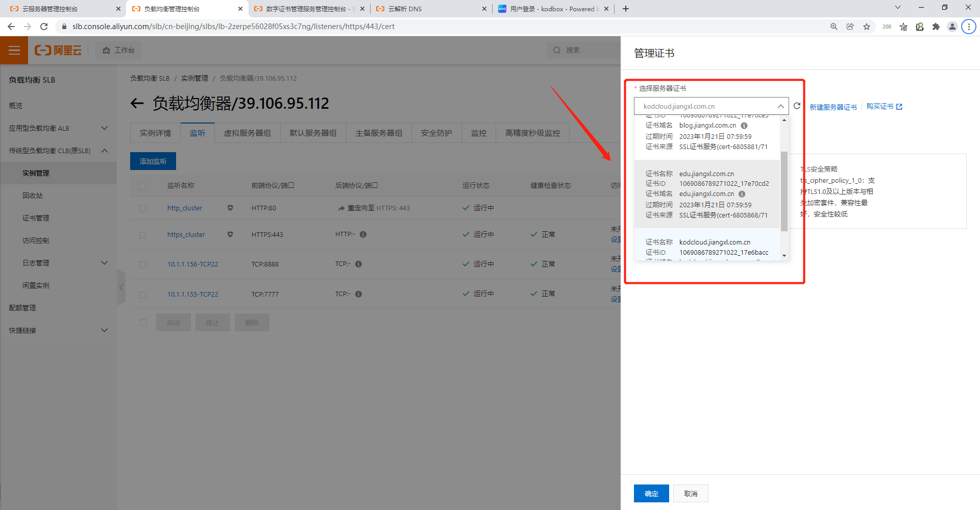Click the 确定 confirm button
This screenshot has width=980, height=510.
click(651, 494)
